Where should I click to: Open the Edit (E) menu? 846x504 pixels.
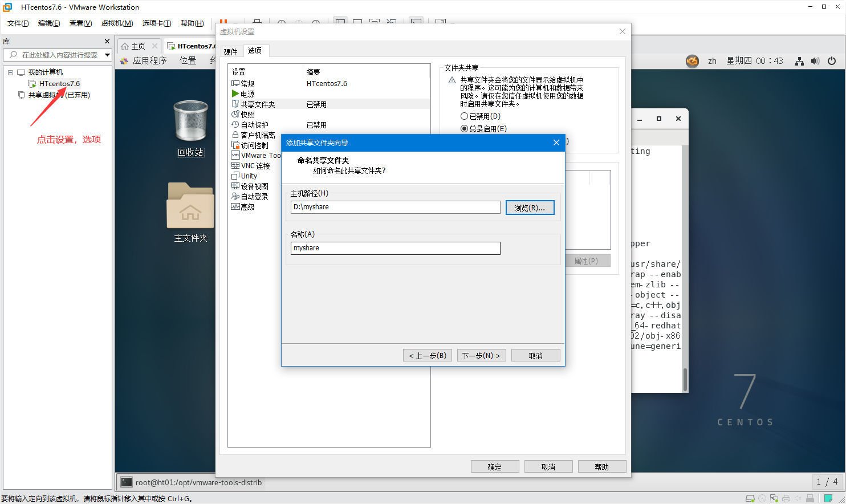pyautogui.click(x=49, y=23)
